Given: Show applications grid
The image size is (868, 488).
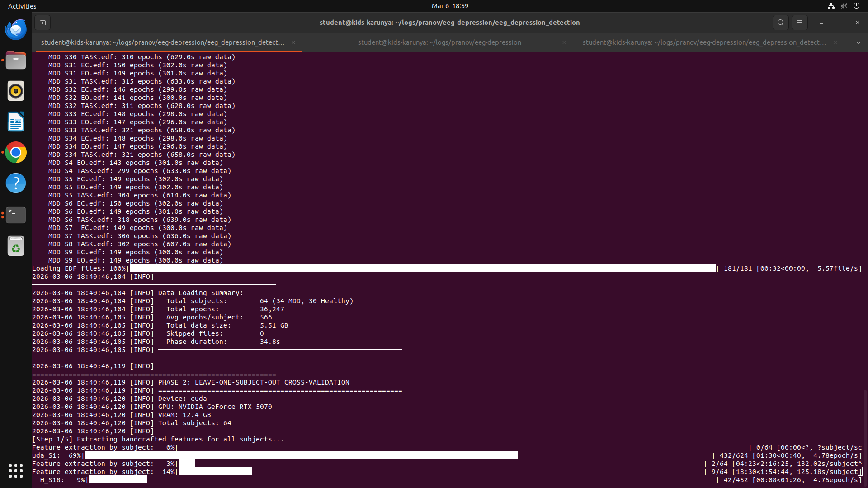Looking at the screenshot, I should coord(16,471).
